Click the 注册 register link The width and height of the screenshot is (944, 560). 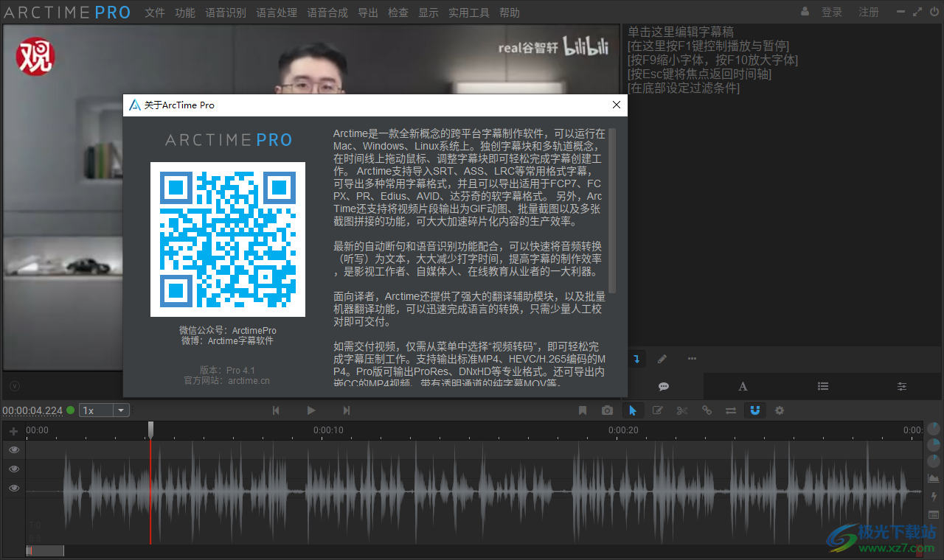point(869,13)
